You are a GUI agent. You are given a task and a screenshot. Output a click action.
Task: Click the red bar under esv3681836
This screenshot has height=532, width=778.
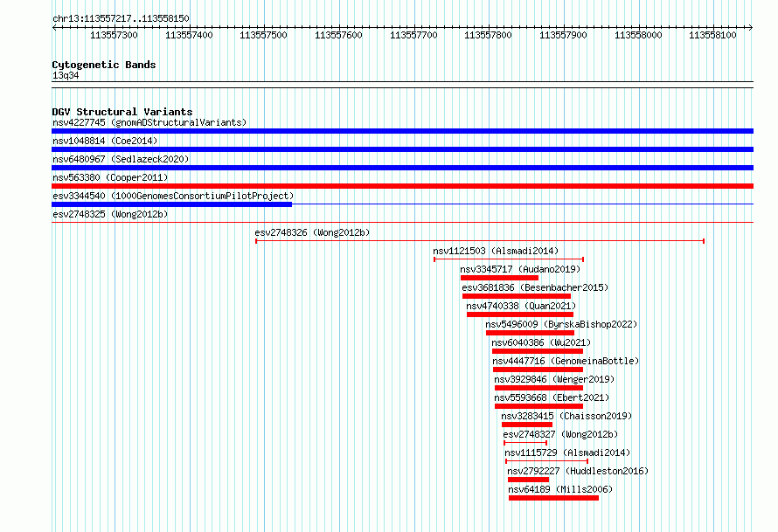[x=517, y=296]
